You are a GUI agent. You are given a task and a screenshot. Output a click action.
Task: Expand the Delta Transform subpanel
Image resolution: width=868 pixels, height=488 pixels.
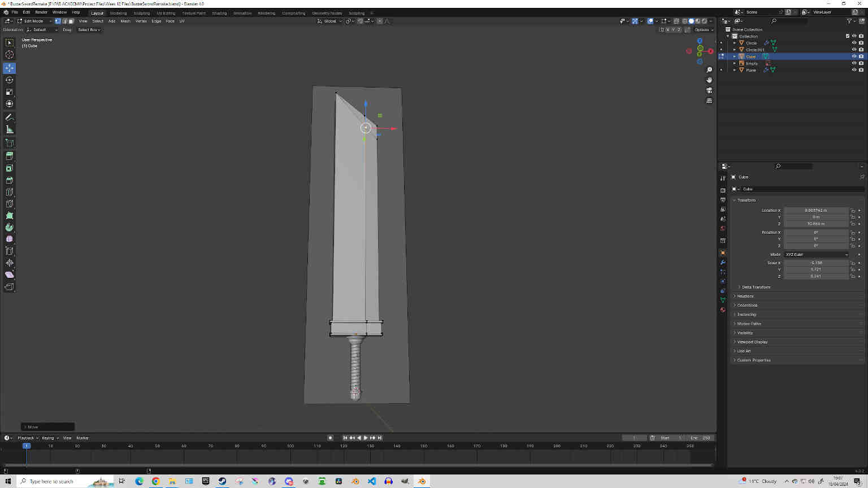[x=756, y=287]
